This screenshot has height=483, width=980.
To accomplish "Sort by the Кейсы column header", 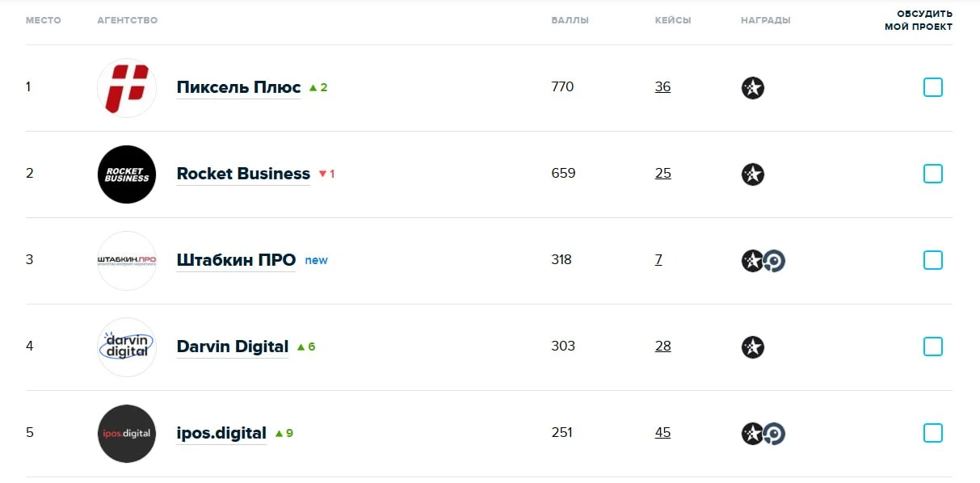I will coord(673,20).
